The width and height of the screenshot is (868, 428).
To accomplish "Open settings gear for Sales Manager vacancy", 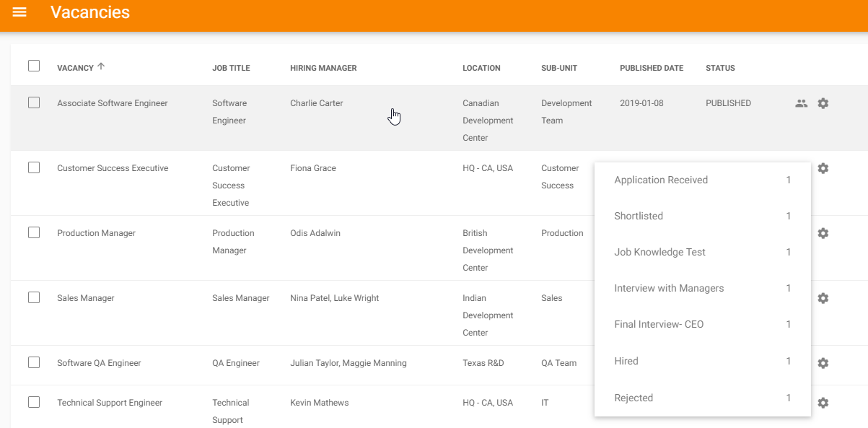I will click(x=823, y=298).
